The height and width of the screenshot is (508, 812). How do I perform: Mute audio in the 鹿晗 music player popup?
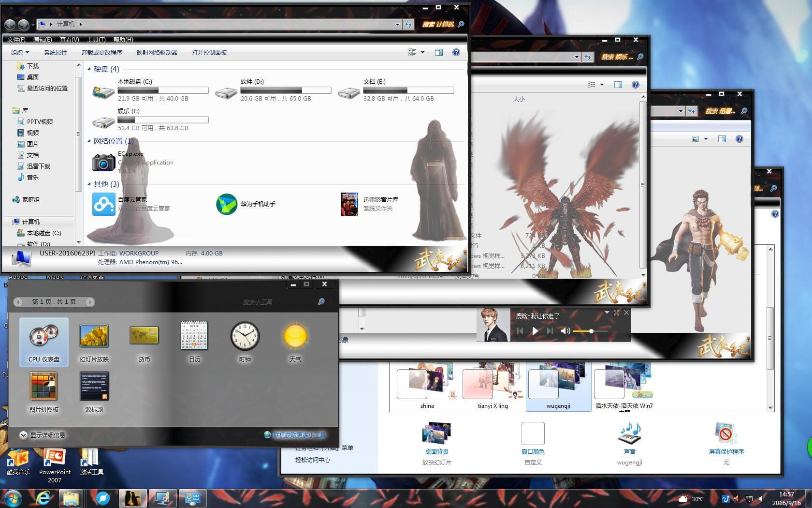click(565, 331)
